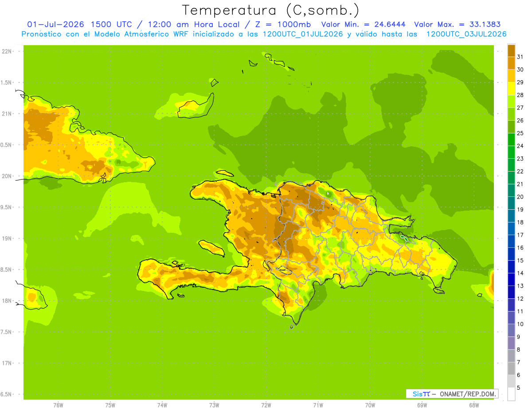Screen dimensions: 532x411
Task: Click the legend value label 31
Action: 520,57
